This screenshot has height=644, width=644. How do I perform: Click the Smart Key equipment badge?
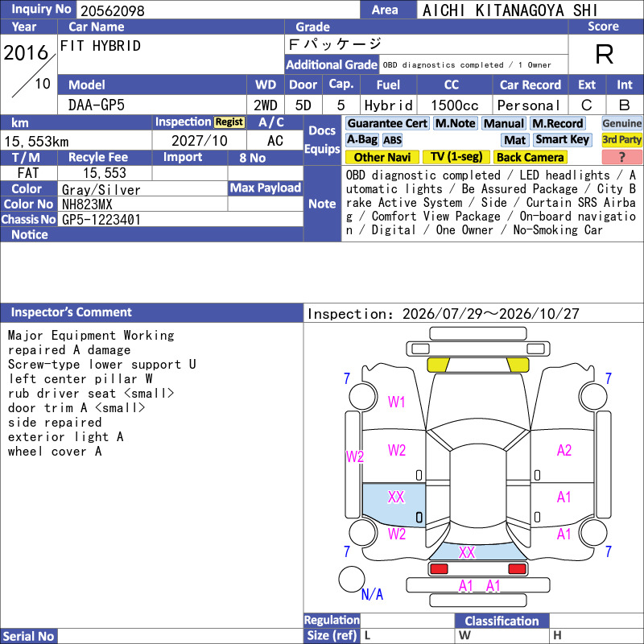pyautogui.click(x=562, y=139)
